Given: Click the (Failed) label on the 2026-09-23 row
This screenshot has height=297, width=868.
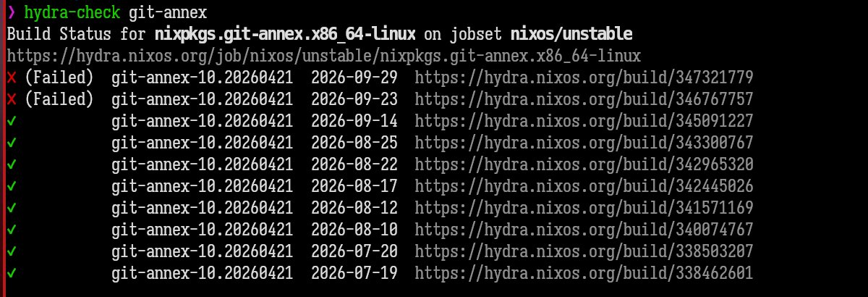Looking at the screenshot, I should pyautogui.click(x=59, y=99).
